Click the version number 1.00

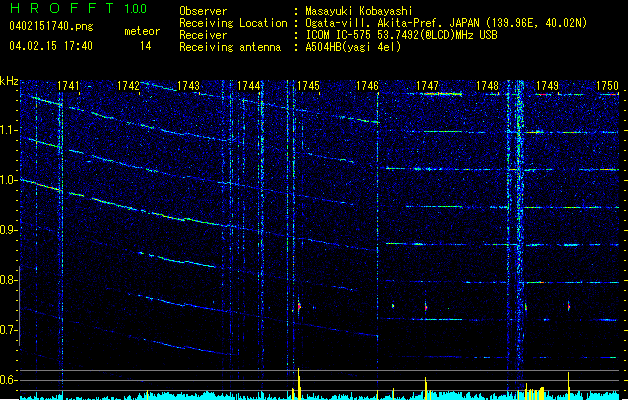tap(135, 8)
